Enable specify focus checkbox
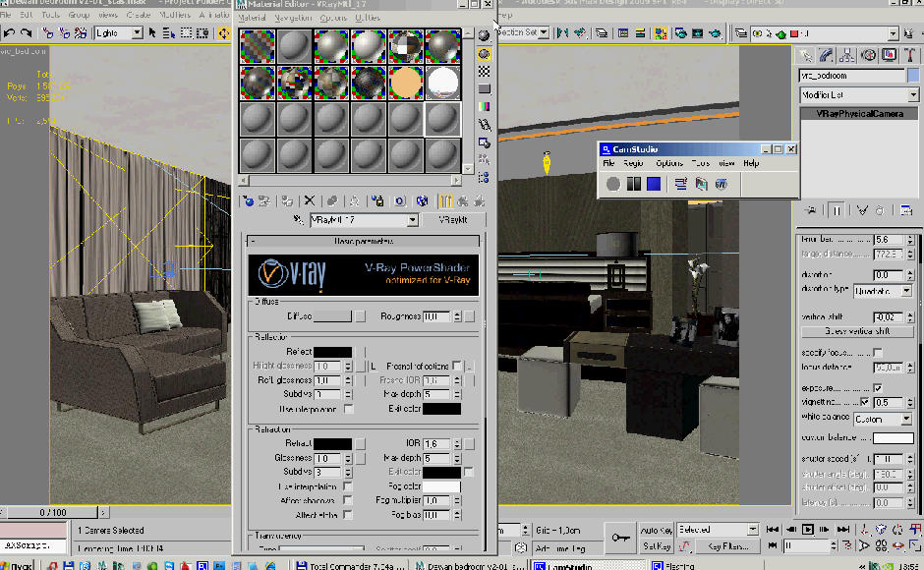 tap(878, 353)
